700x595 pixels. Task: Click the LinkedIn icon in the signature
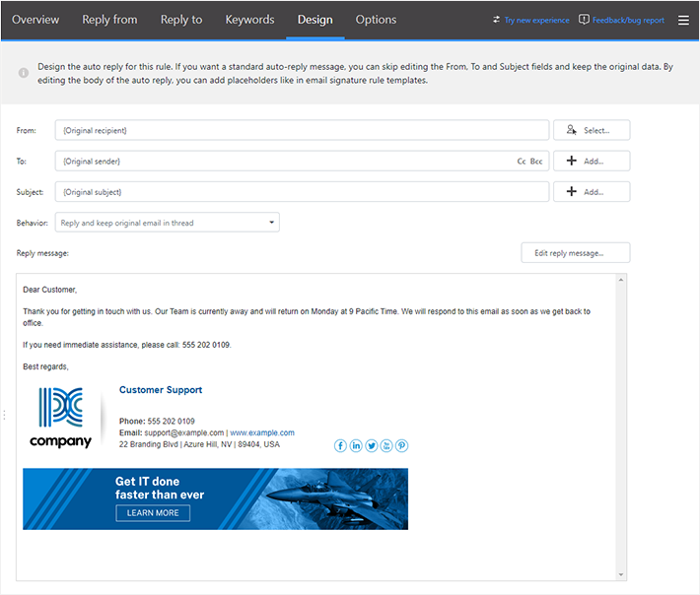356,445
